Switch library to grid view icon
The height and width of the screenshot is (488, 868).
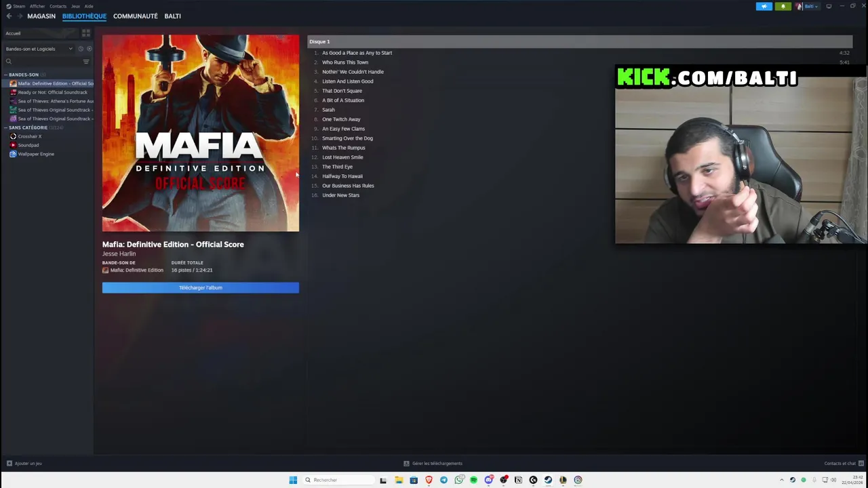tap(86, 33)
